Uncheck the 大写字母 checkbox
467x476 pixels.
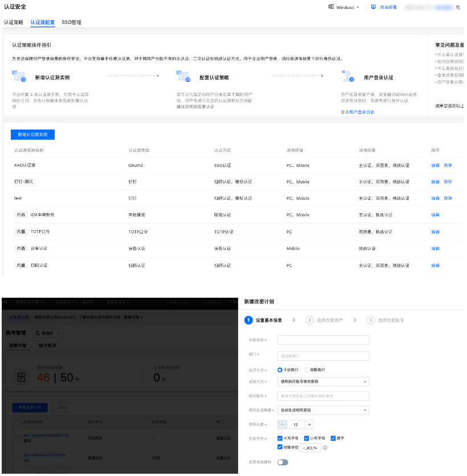point(280,438)
